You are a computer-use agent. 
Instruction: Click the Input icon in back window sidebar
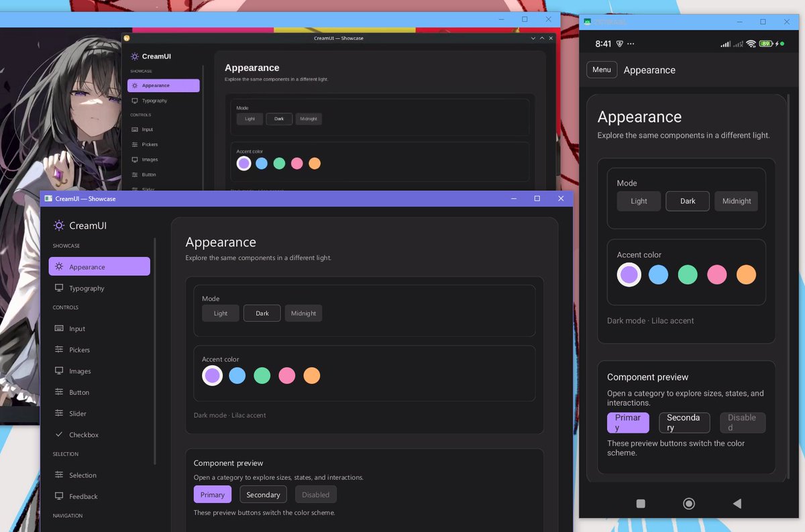(x=135, y=129)
